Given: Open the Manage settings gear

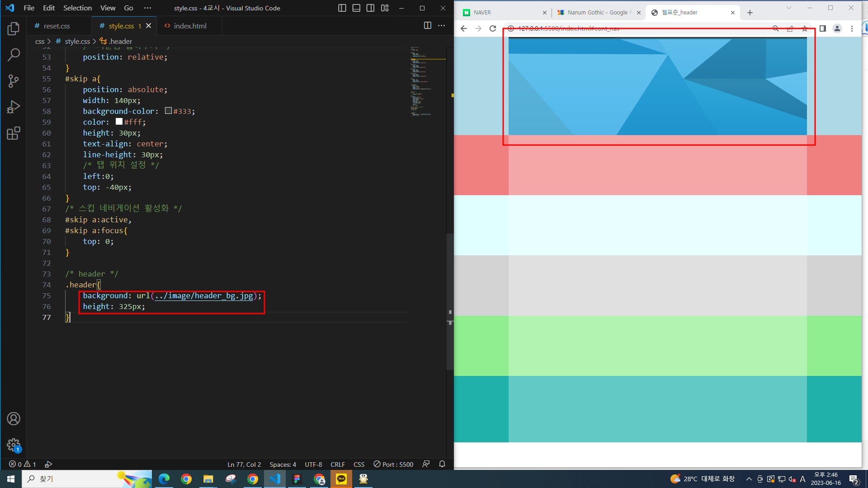Looking at the screenshot, I should click(x=14, y=445).
